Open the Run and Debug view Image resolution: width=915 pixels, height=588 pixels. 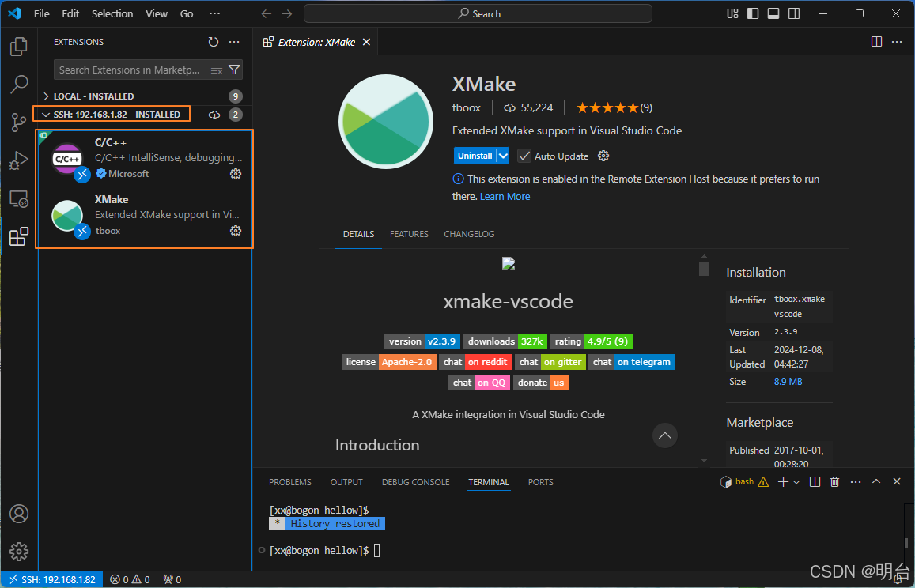point(19,160)
